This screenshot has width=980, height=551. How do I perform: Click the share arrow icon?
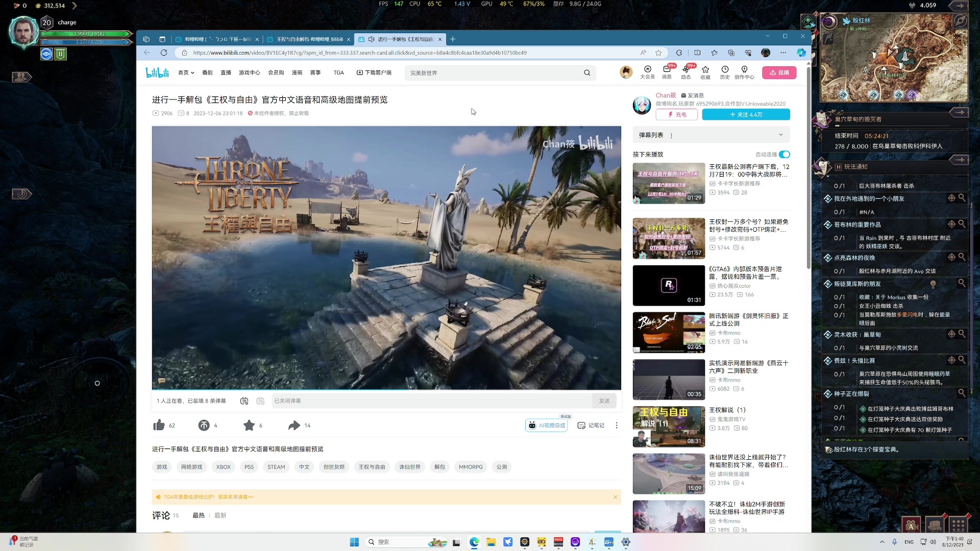click(x=294, y=425)
